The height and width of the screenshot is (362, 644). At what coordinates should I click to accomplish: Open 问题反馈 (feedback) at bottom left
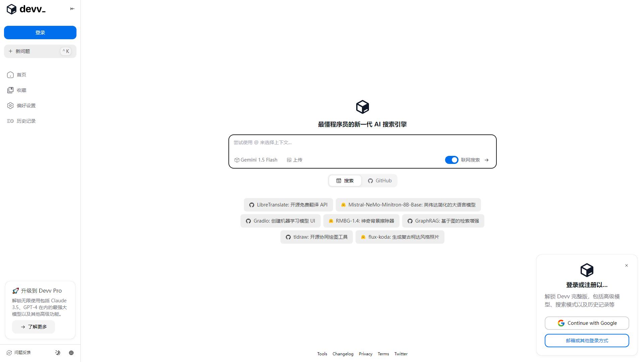point(22,352)
